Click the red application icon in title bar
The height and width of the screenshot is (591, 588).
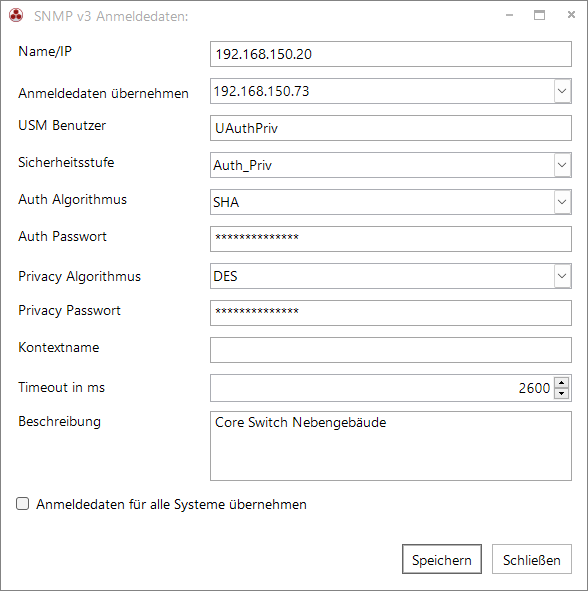[16, 16]
